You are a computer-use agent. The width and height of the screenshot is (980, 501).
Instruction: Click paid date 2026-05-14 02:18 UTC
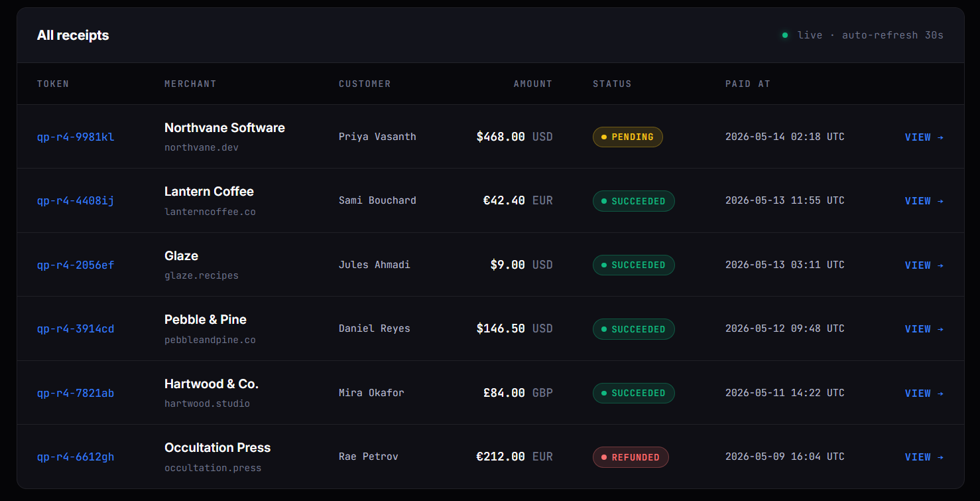coord(785,137)
